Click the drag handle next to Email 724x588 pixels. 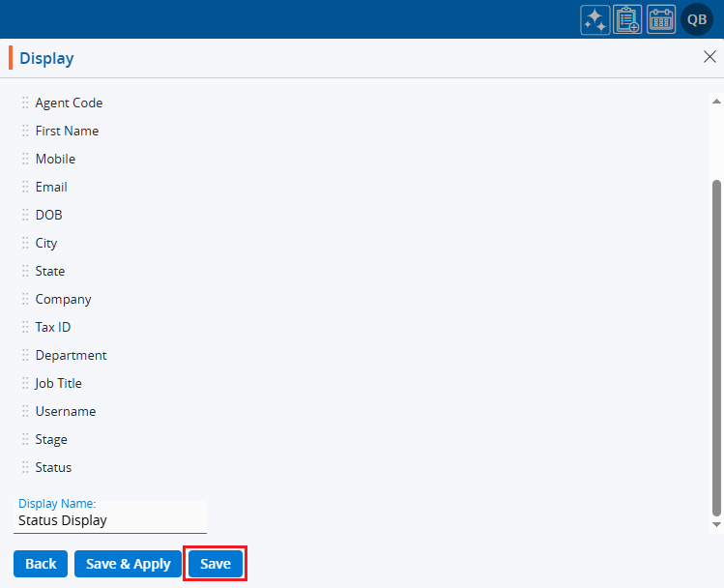coord(26,187)
